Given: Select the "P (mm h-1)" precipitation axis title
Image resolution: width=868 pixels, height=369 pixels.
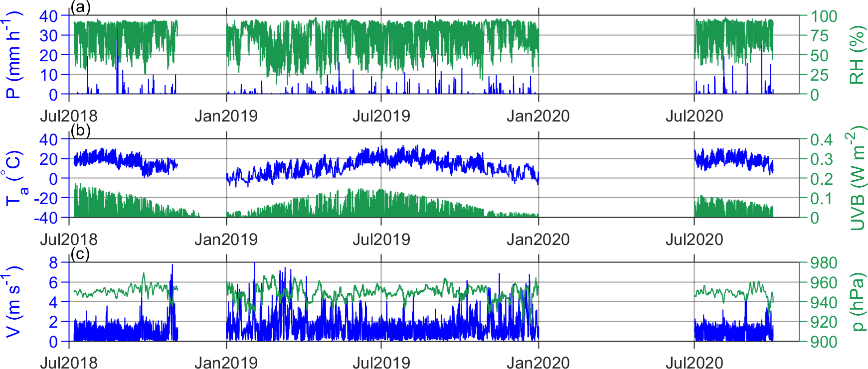Looking at the screenshot, I should point(13,55).
